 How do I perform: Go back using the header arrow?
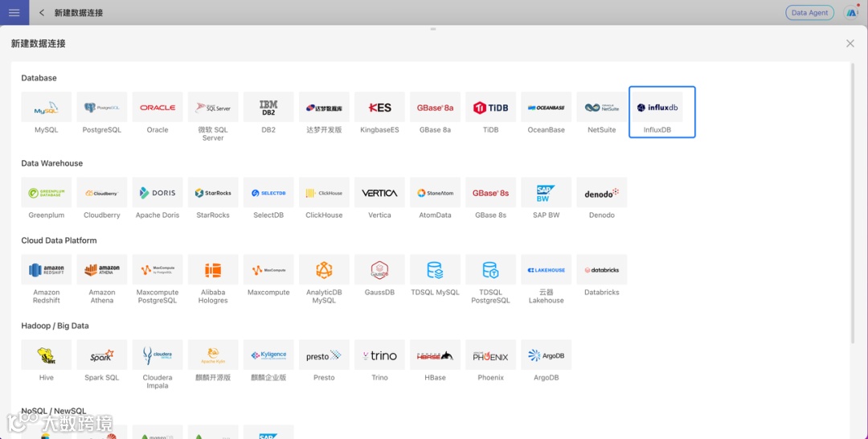[42, 12]
